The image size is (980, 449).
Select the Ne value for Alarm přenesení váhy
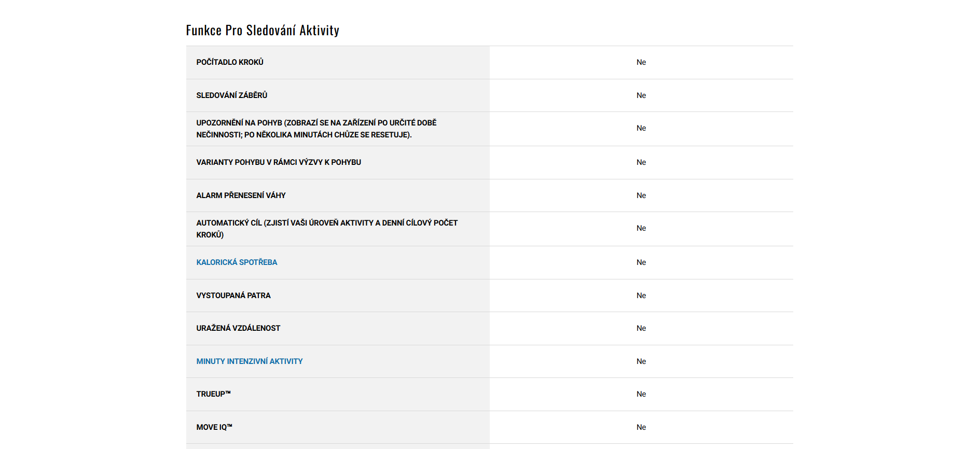(x=641, y=195)
